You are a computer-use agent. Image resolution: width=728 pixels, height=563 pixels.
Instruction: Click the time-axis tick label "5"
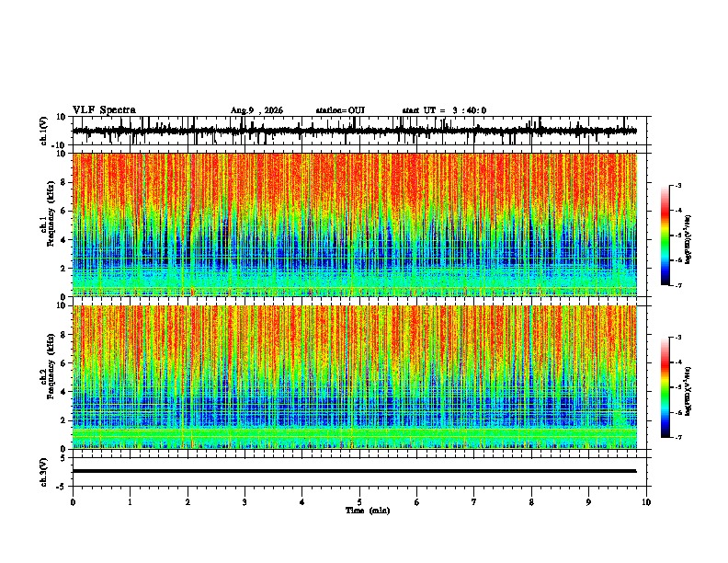pos(359,502)
